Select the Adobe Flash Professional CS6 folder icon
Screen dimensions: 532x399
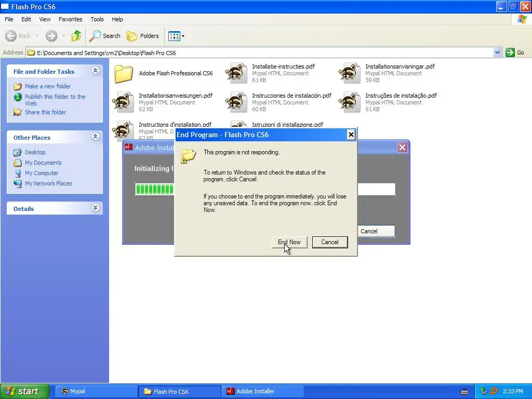tap(124, 73)
